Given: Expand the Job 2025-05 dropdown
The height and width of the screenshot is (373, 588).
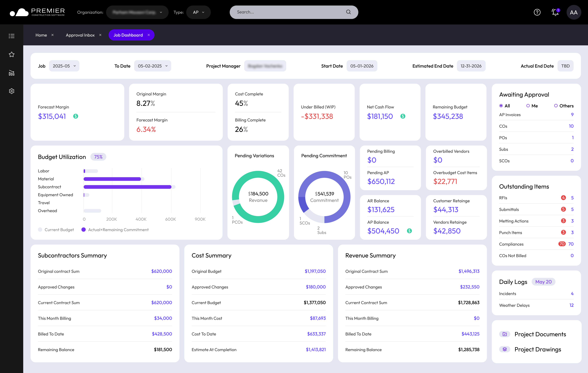Looking at the screenshot, I should pos(64,66).
